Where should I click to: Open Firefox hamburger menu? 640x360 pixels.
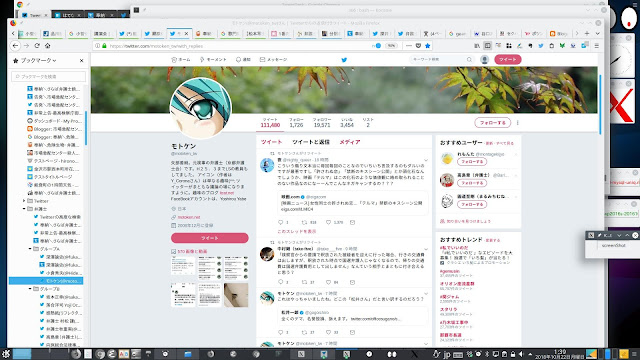(597, 46)
